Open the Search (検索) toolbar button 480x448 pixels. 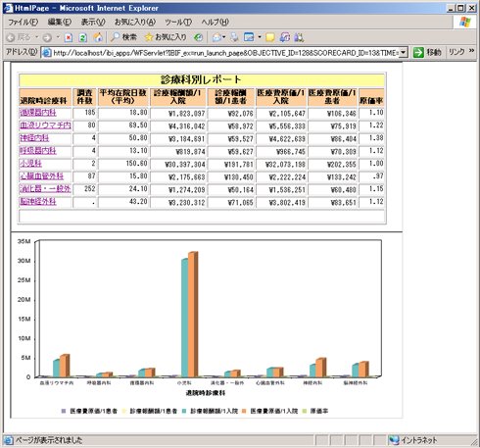click(123, 37)
